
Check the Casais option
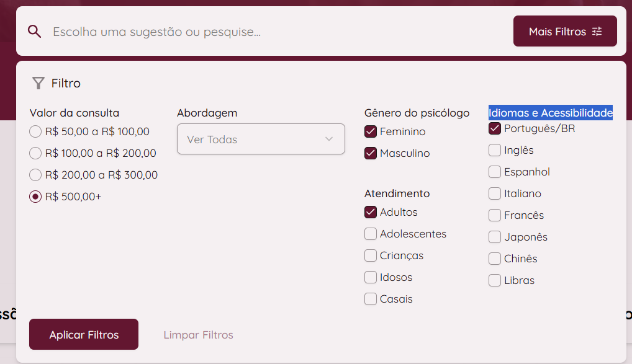371,299
